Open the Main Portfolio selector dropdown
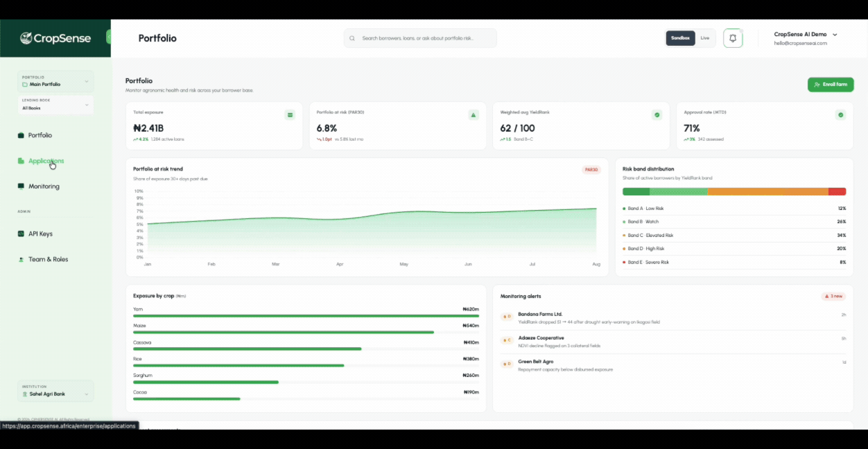The height and width of the screenshot is (449, 868). 55,81
